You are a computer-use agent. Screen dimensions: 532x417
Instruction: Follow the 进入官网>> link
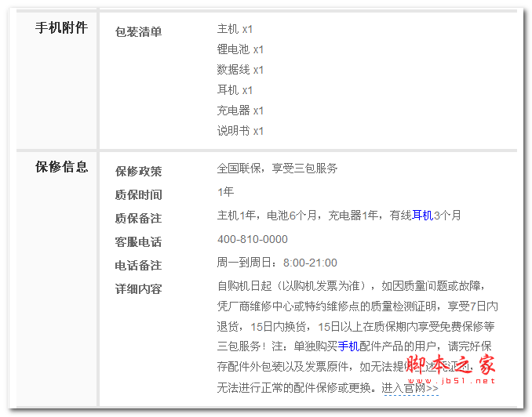tap(410, 387)
